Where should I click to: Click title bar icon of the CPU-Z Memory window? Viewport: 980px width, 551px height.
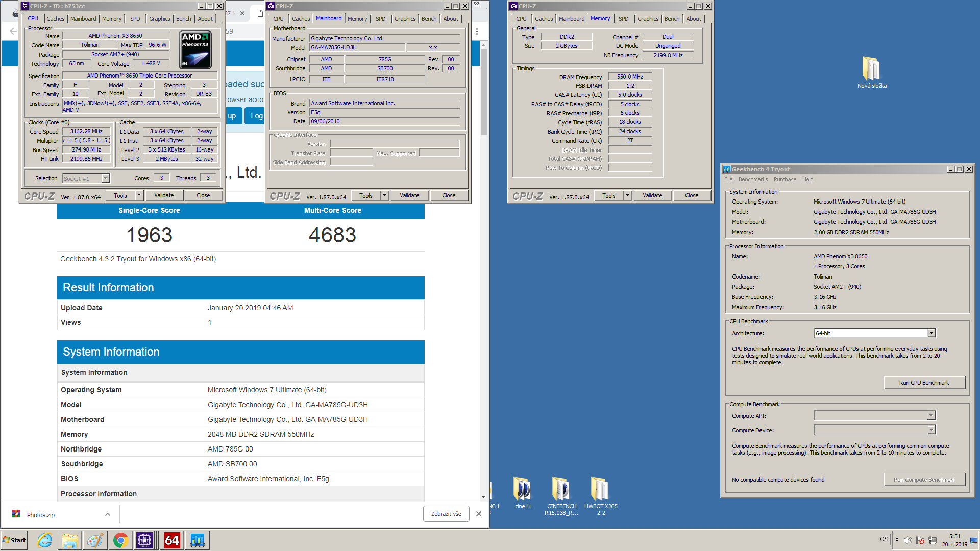click(x=513, y=6)
